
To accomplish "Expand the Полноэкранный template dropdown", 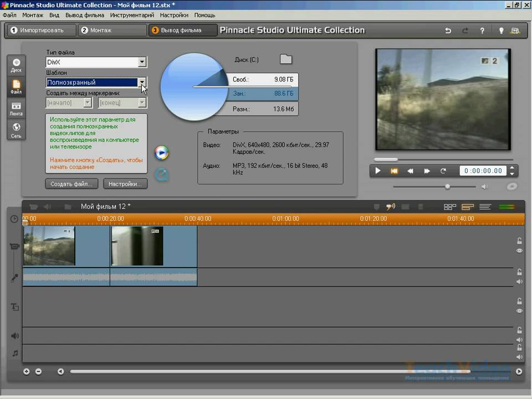I will [x=142, y=83].
